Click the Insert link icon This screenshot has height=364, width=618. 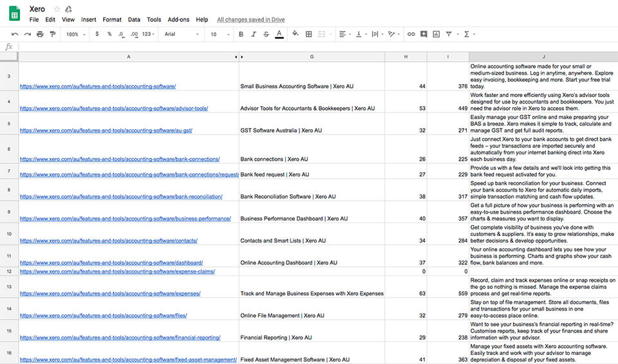click(x=411, y=34)
